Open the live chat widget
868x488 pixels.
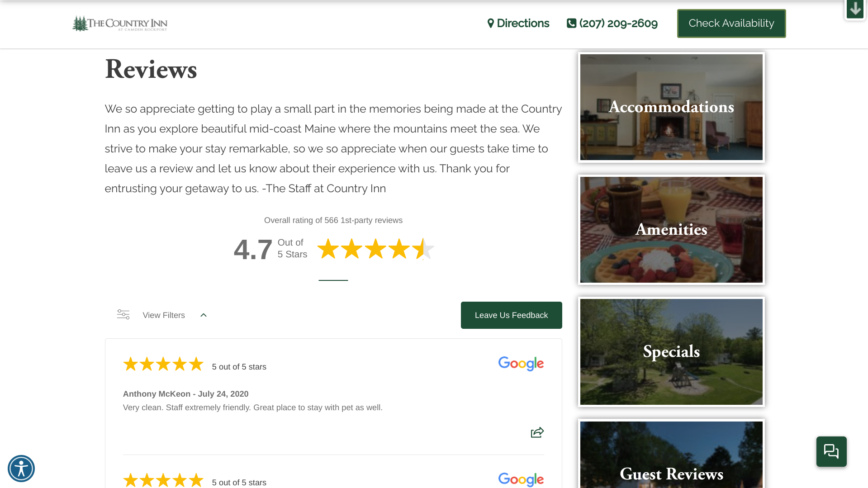pos(831,451)
